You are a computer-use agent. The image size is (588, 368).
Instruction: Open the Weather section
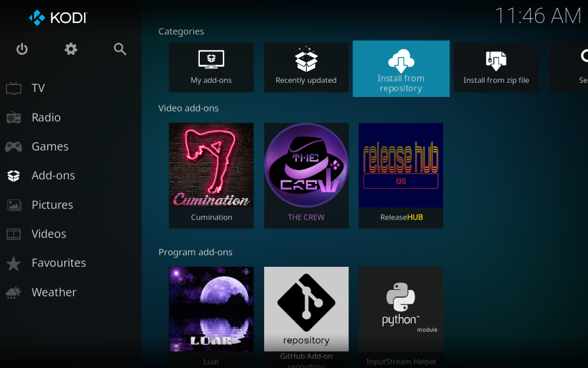53,292
